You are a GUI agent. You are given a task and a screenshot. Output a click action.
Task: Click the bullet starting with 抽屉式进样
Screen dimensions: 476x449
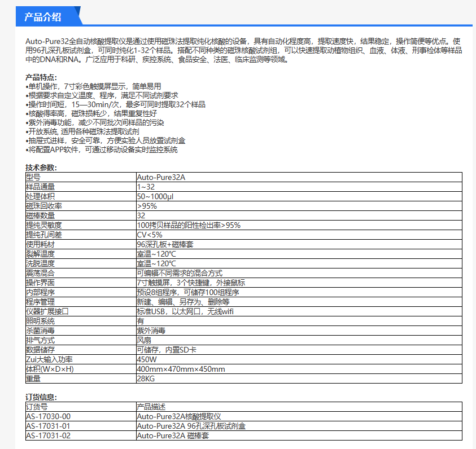(x=106, y=140)
